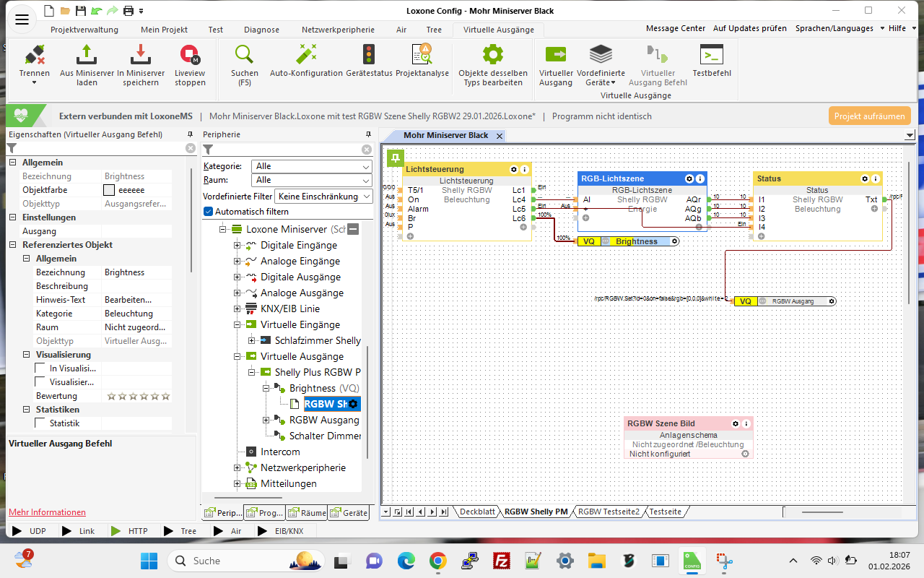924x578 pixels.
Task: Click the green pin icon on the canvas
Action: (x=395, y=158)
